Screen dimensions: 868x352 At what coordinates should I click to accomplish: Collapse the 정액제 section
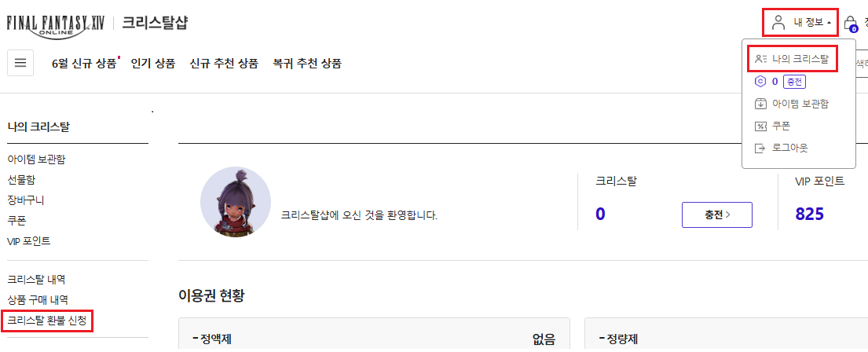(x=196, y=339)
